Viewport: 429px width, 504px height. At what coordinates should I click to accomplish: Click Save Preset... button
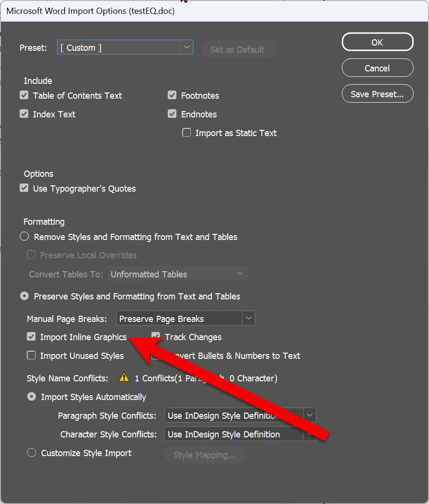[377, 94]
